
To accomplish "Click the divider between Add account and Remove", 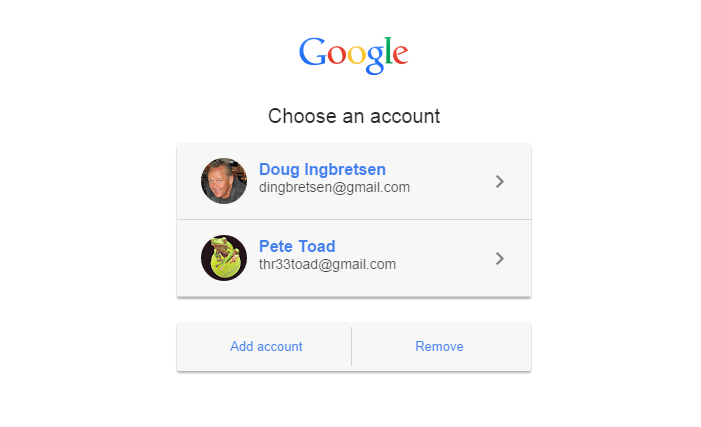I will pyautogui.click(x=352, y=347).
